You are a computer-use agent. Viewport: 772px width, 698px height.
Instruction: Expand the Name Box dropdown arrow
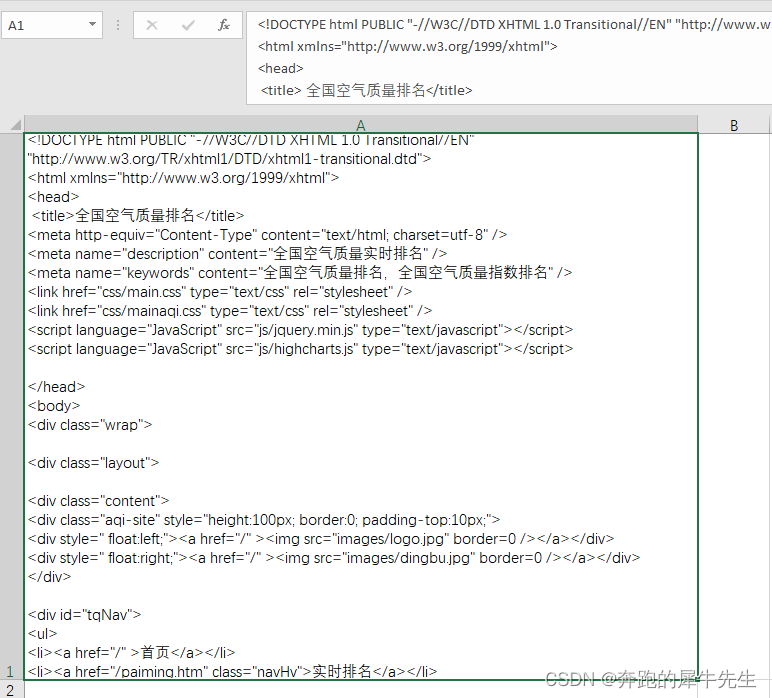pyautogui.click(x=92, y=24)
